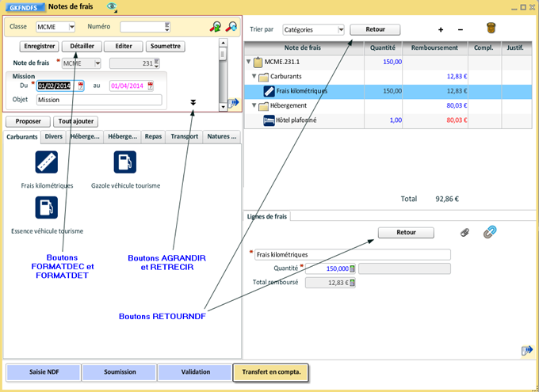Click the Frais kilométriques ruler icon
Image resolution: width=539 pixels, height=392 pixels.
(x=46, y=162)
